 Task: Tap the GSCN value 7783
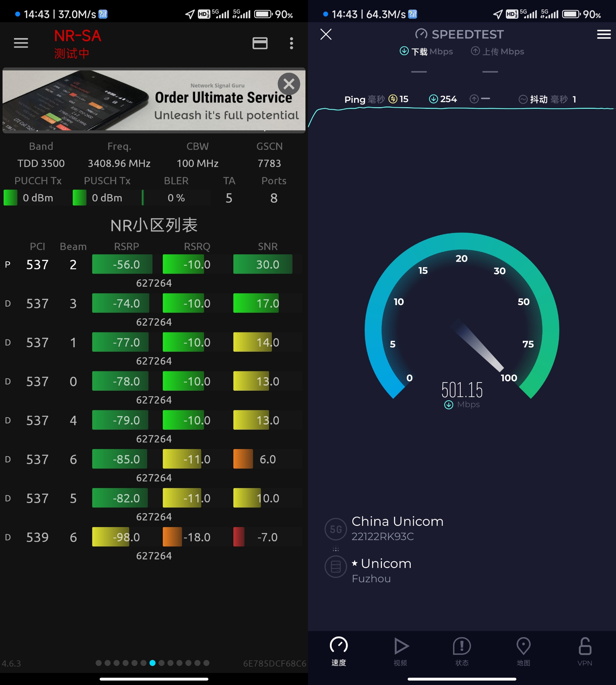[269, 163]
